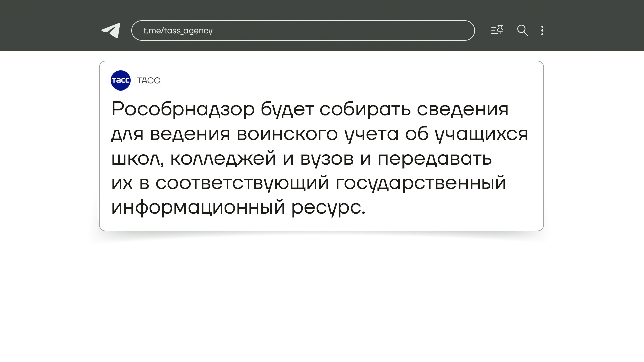
Task: Open the pinned messages list icon
Action: pyautogui.click(x=497, y=30)
